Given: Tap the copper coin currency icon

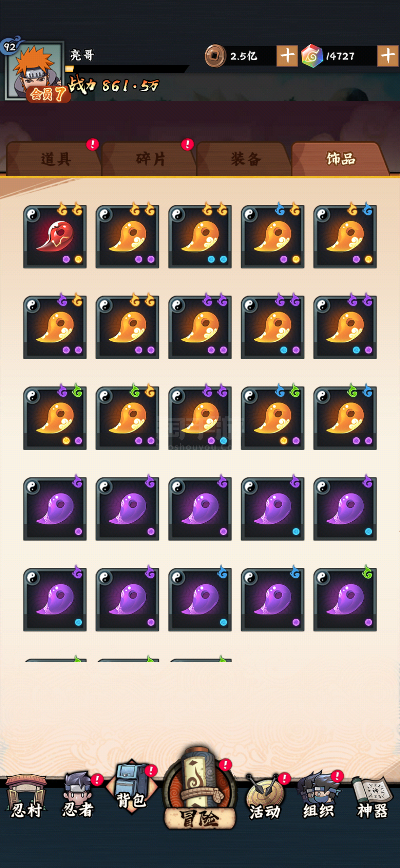Looking at the screenshot, I should [215, 56].
